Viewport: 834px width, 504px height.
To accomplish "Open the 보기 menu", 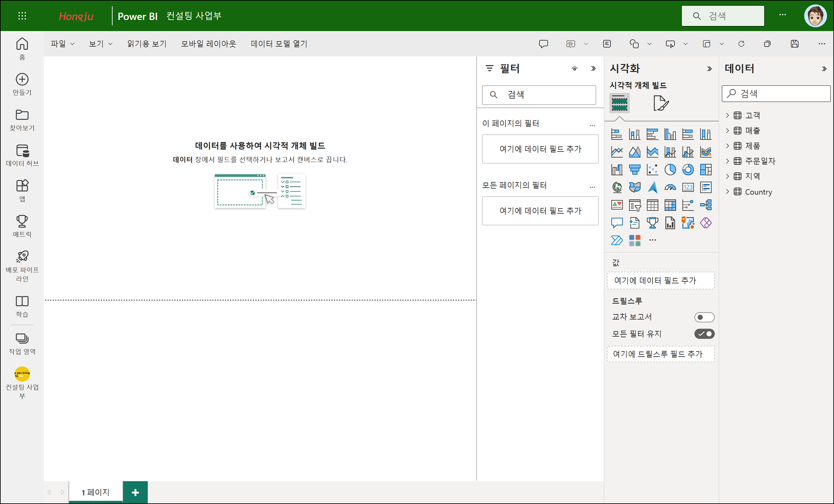I will pos(100,44).
